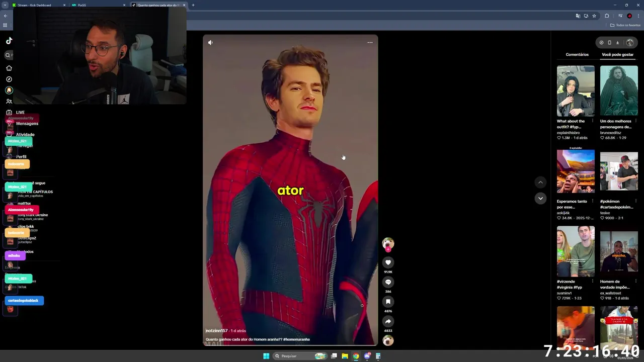The image size is (644, 362).
Task: Open the #virzende #virginia video thumbnail
Action: [576, 251]
